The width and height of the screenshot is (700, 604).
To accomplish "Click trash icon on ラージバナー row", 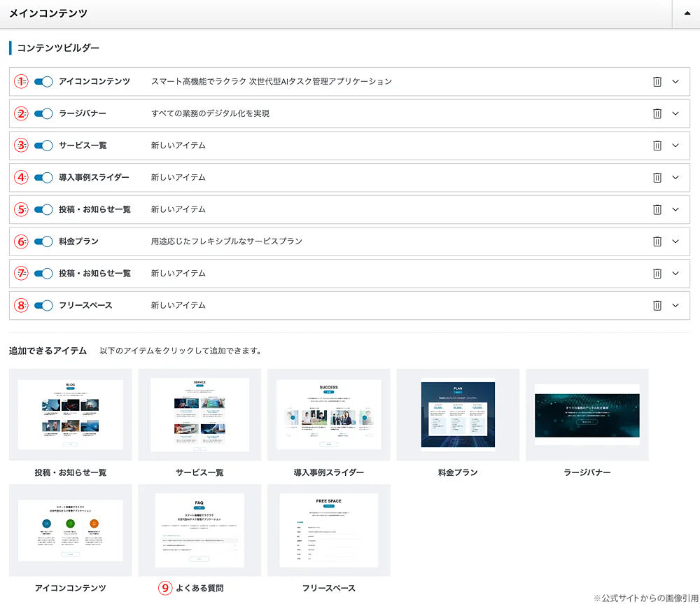I will (657, 113).
